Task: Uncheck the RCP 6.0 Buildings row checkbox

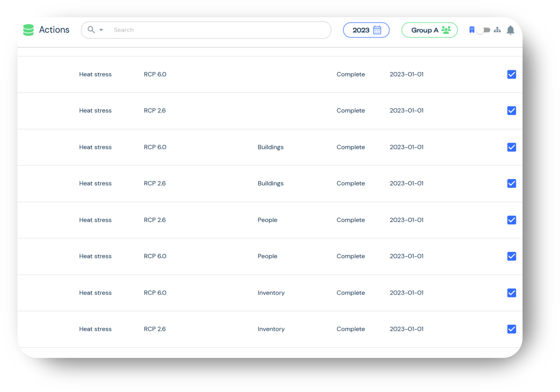Action: coord(511,147)
